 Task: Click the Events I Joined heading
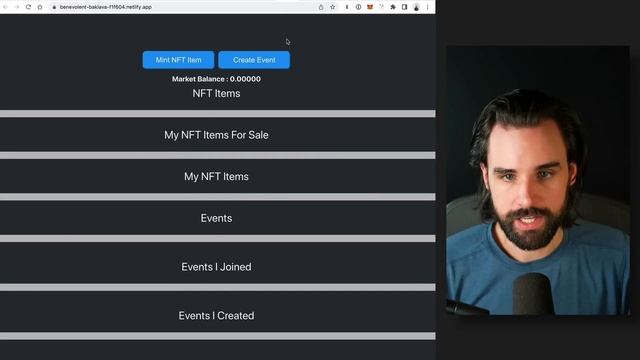pos(216,267)
